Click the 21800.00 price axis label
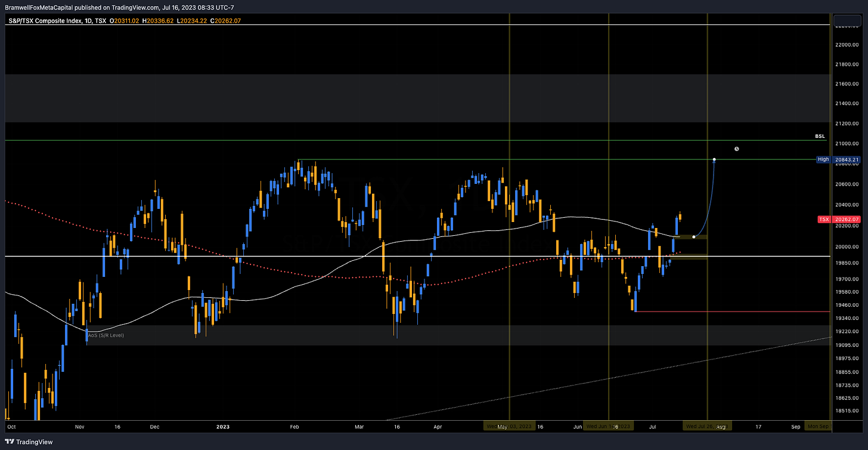The image size is (868, 450). coord(847,64)
